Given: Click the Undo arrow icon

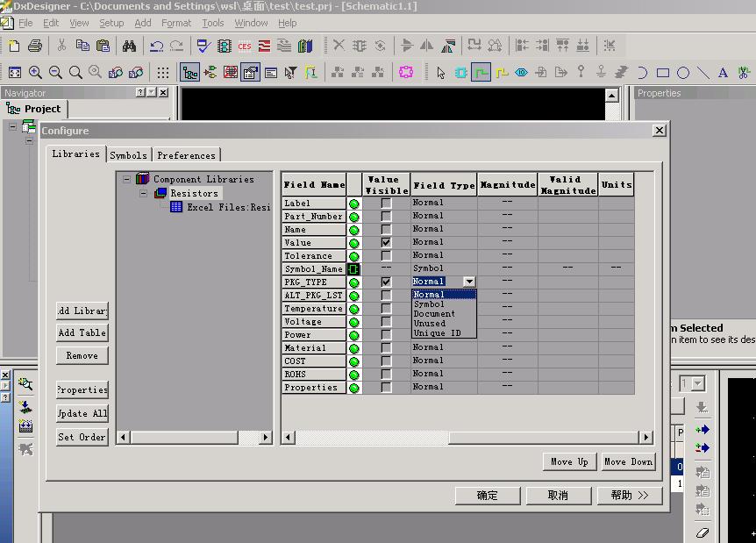Looking at the screenshot, I should click(156, 46).
